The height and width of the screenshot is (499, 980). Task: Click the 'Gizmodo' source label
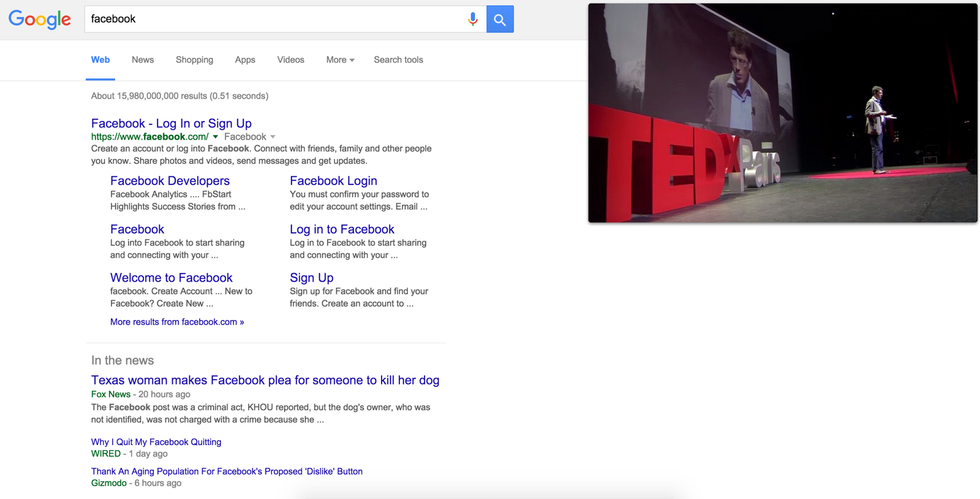[109, 483]
